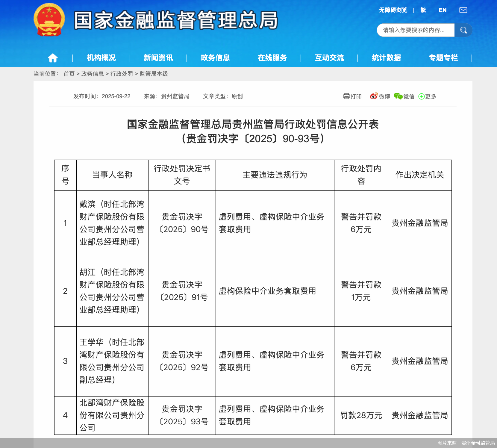Click the 微信 share label
The width and height of the screenshot is (497, 448).
(x=409, y=96)
